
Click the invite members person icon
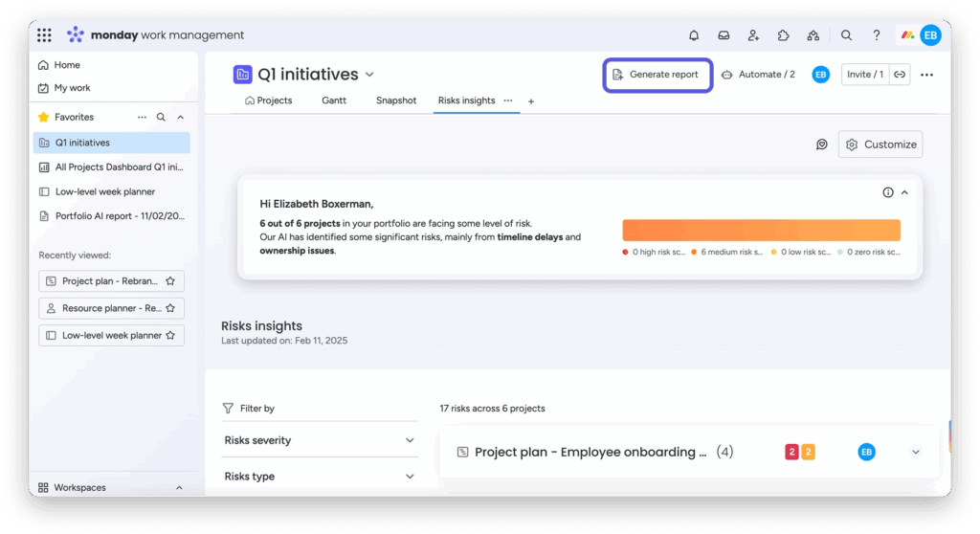pyautogui.click(x=753, y=35)
